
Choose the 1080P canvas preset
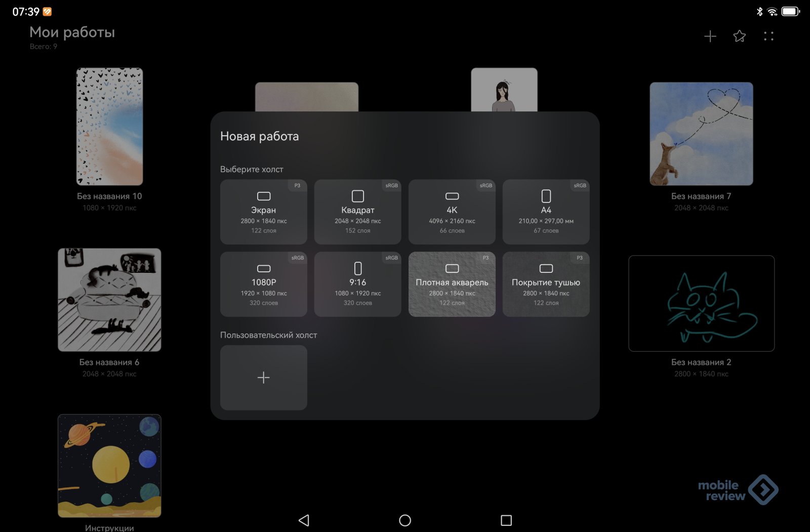[x=263, y=284]
